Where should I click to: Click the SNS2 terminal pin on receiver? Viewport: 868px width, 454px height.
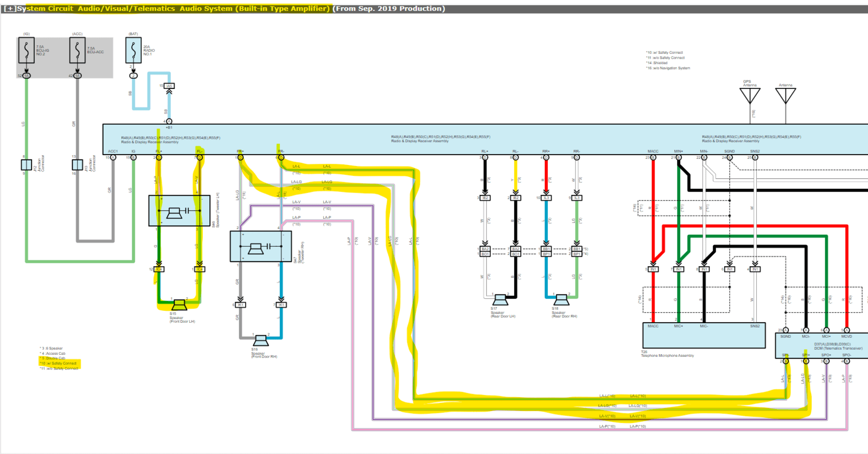click(x=755, y=157)
